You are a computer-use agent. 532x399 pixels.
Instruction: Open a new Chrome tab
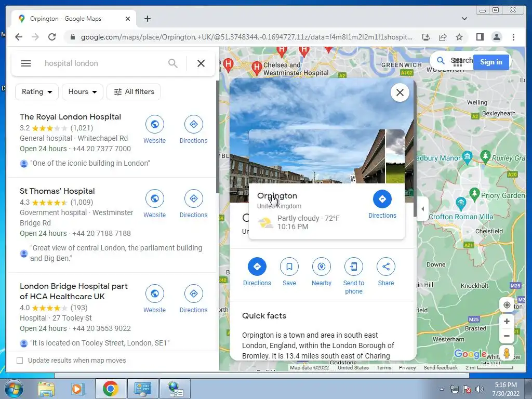point(147,19)
